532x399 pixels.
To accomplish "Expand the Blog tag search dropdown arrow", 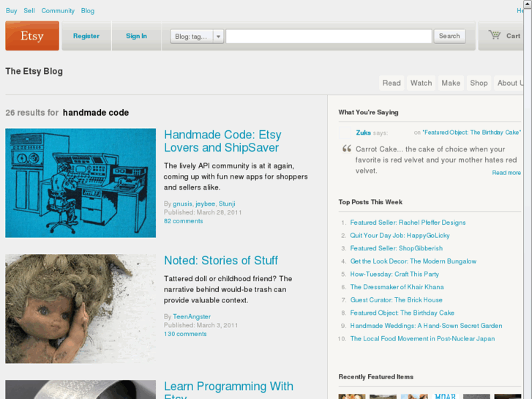I will click(x=219, y=37).
